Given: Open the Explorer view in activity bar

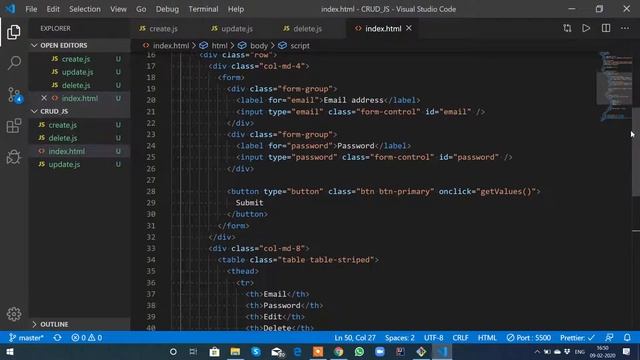Looking at the screenshot, I should tap(13, 32).
